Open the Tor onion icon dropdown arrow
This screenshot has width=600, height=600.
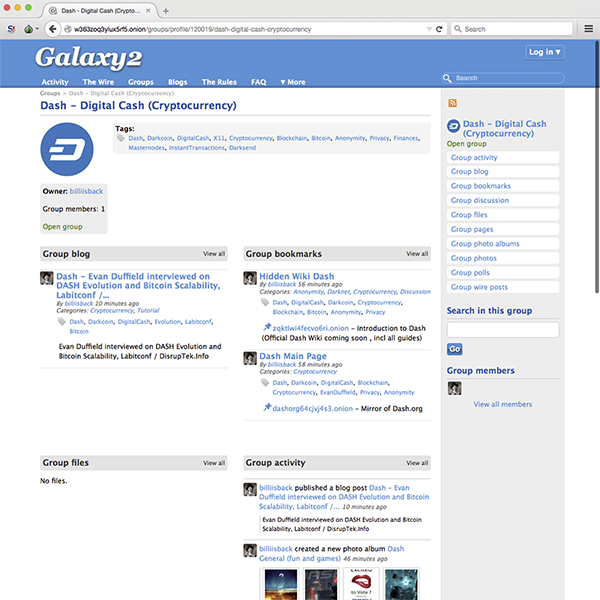tap(37, 29)
